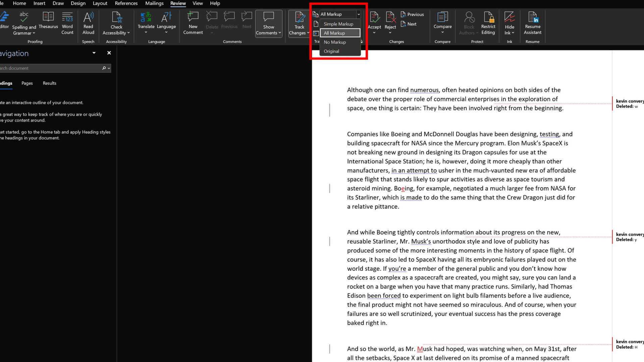
Task: Select Original from markup dropdown
Action: [331, 51]
